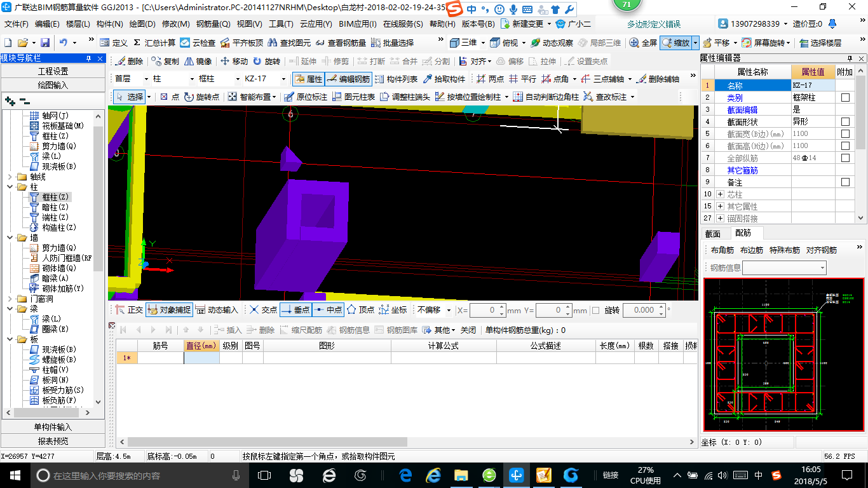Click the X coordinate input field
The height and width of the screenshot is (488, 868).
click(487, 310)
